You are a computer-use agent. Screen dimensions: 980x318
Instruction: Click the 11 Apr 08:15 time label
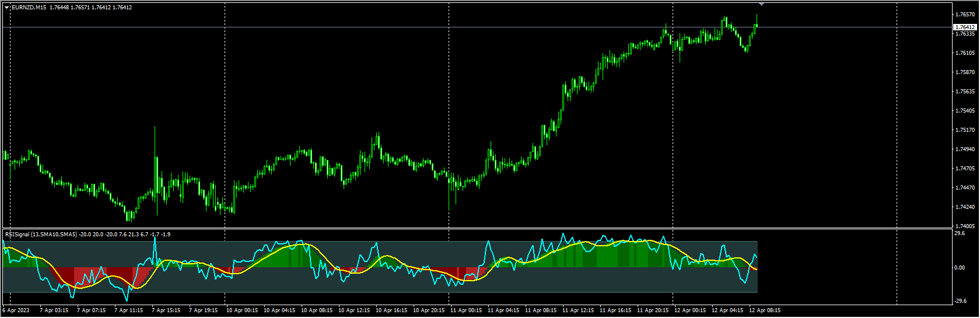(541, 310)
